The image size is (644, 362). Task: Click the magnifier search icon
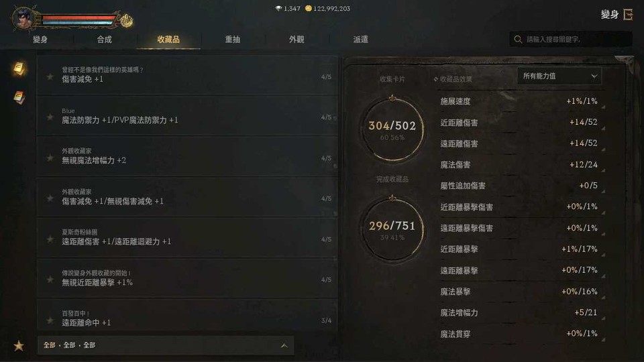pos(518,40)
